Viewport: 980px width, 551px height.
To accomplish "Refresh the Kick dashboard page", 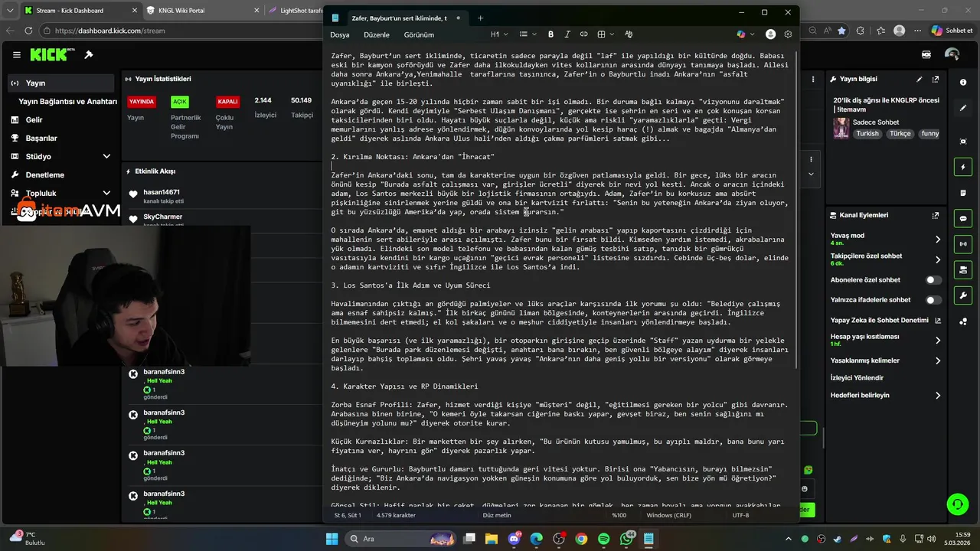I will click(x=28, y=31).
